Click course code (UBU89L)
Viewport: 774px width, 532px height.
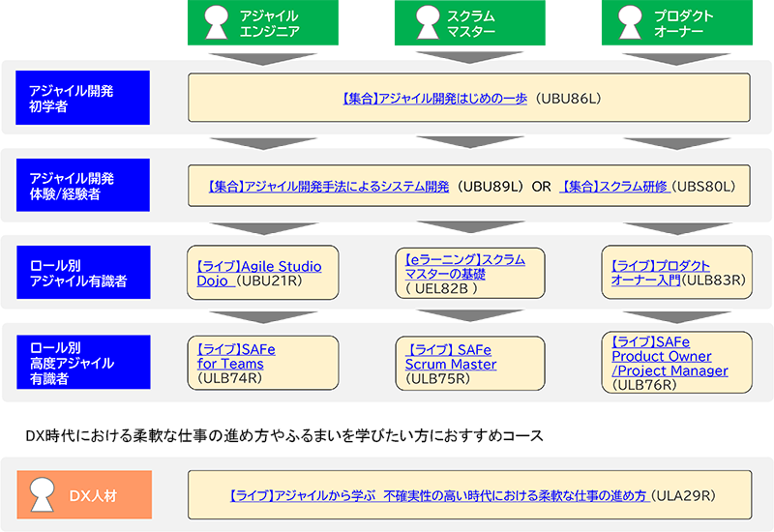490,187
